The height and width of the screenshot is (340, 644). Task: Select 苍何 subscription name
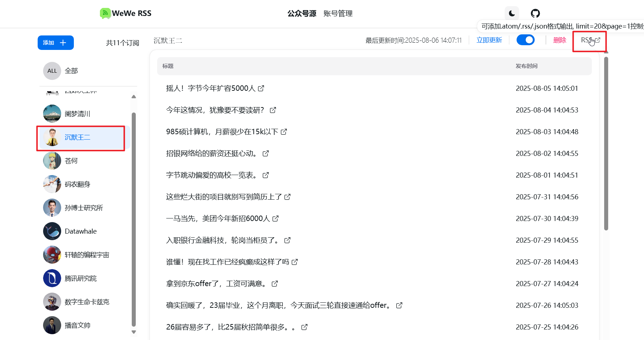(x=71, y=161)
